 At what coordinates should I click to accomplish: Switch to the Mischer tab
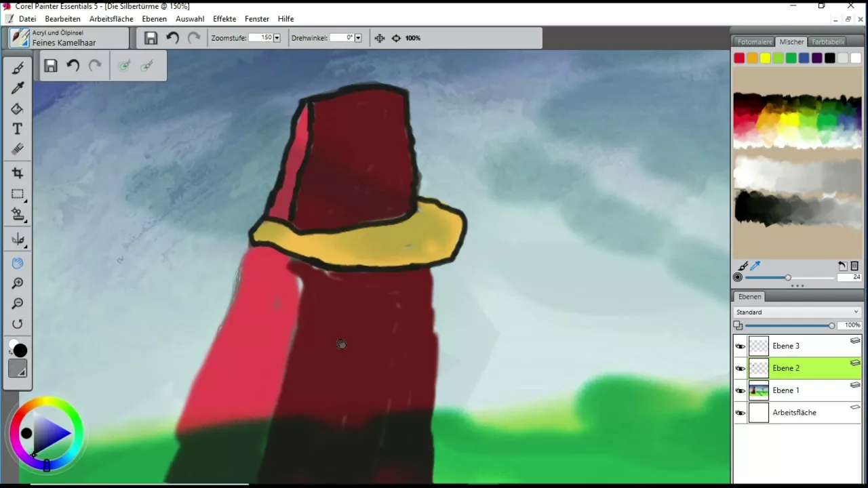coord(791,42)
